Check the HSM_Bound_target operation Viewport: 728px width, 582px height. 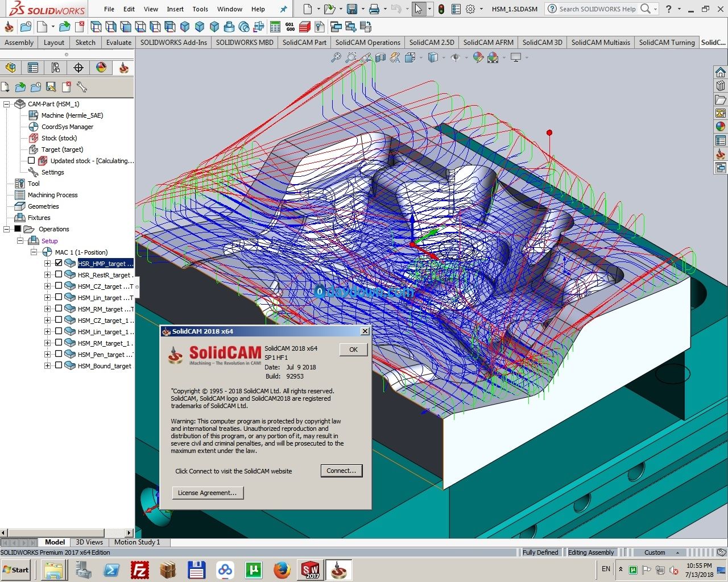coord(59,365)
